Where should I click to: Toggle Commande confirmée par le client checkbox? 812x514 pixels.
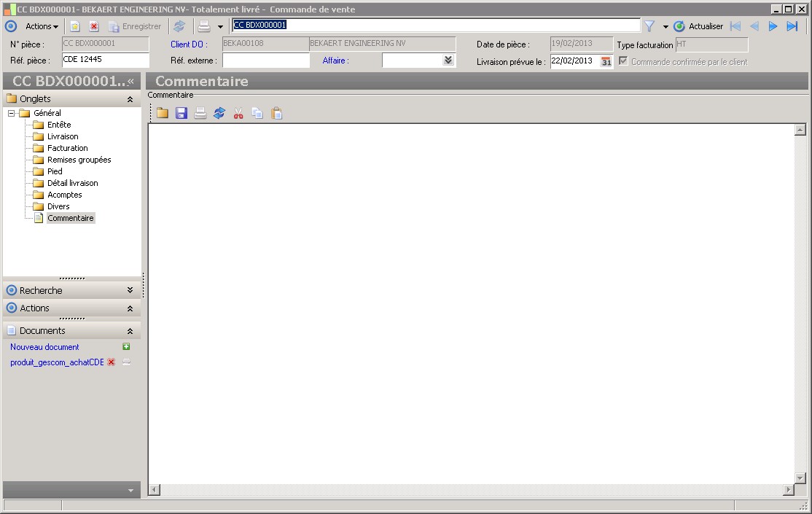623,61
